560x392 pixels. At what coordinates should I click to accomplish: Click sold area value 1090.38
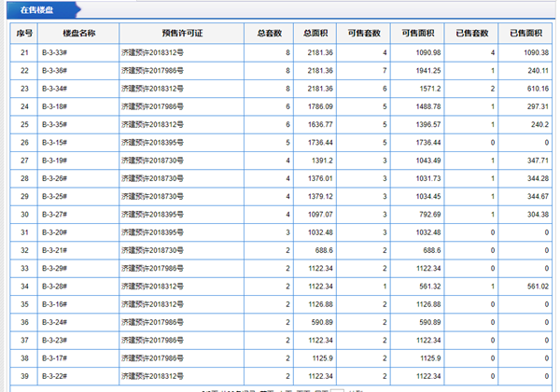point(536,53)
